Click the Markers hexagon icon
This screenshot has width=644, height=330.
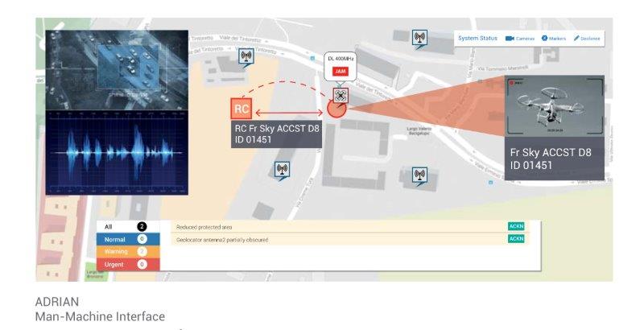tap(544, 38)
